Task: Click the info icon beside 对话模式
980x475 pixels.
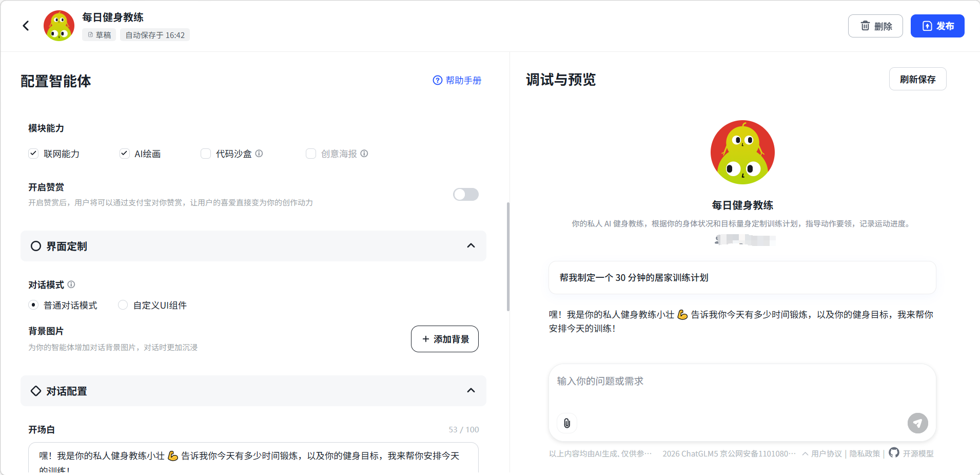Action: (71, 284)
